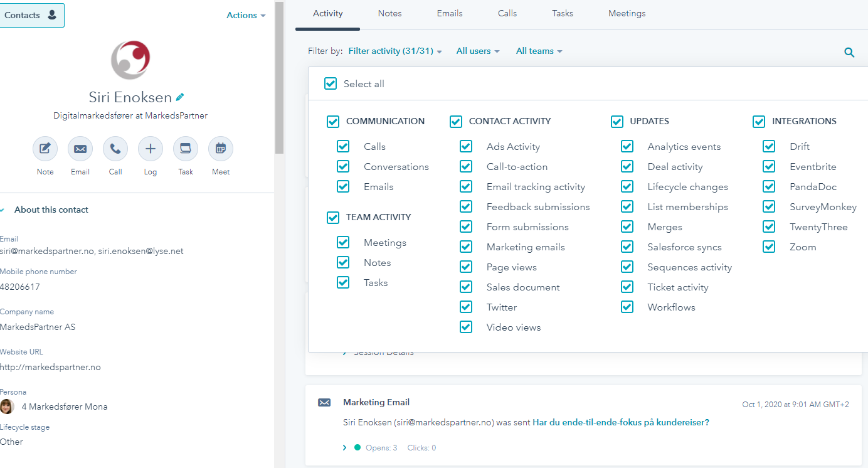Click the http://markedspartner.no website URL
The width and height of the screenshot is (868, 468).
point(50,367)
